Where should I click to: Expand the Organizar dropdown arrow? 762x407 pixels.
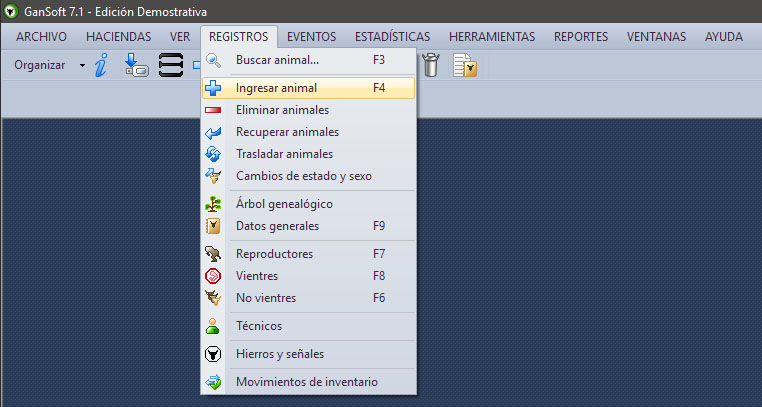point(83,65)
